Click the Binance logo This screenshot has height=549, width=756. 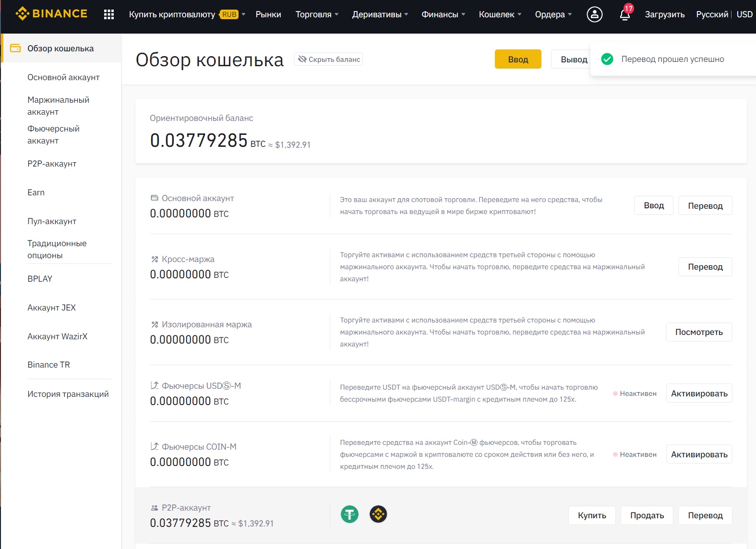pyautogui.click(x=51, y=14)
